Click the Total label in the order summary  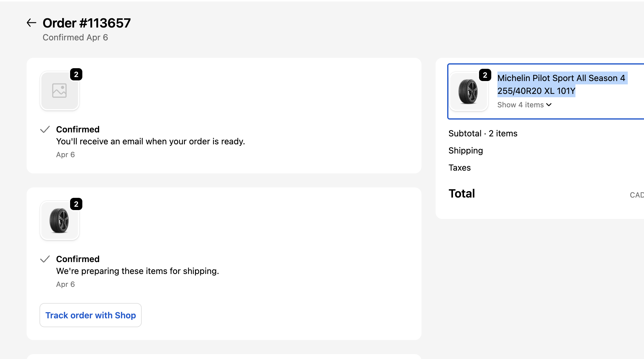[462, 194]
